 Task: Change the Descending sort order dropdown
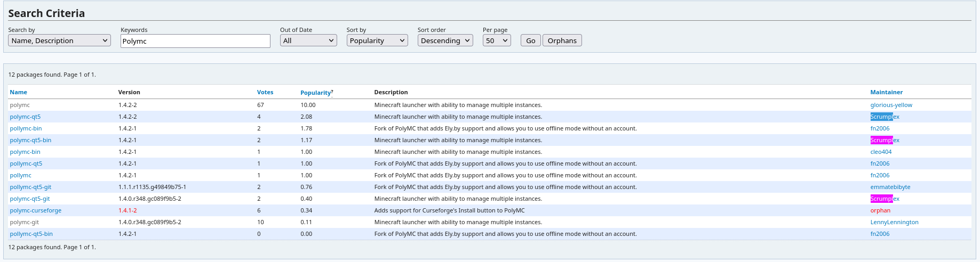click(x=445, y=40)
